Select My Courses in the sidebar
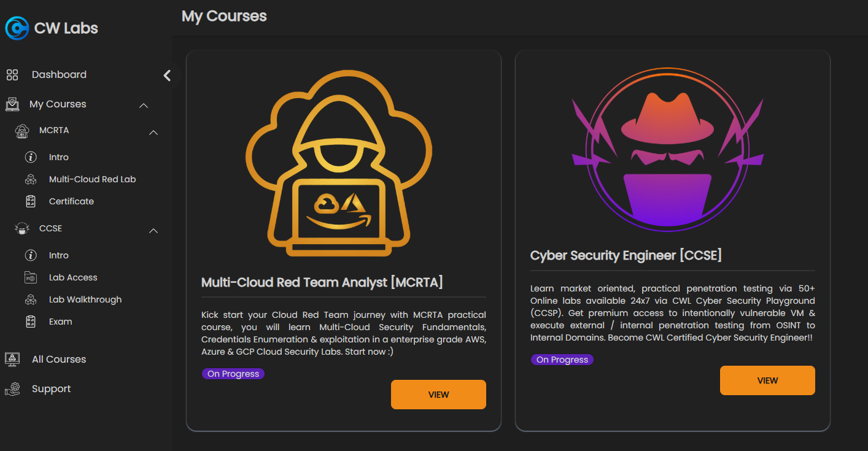 click(58, 104)
